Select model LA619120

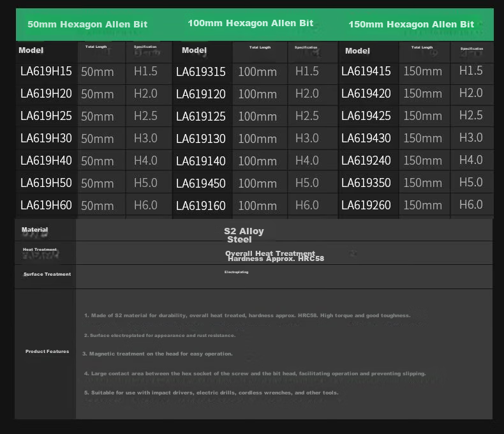[x=201, y=94]
